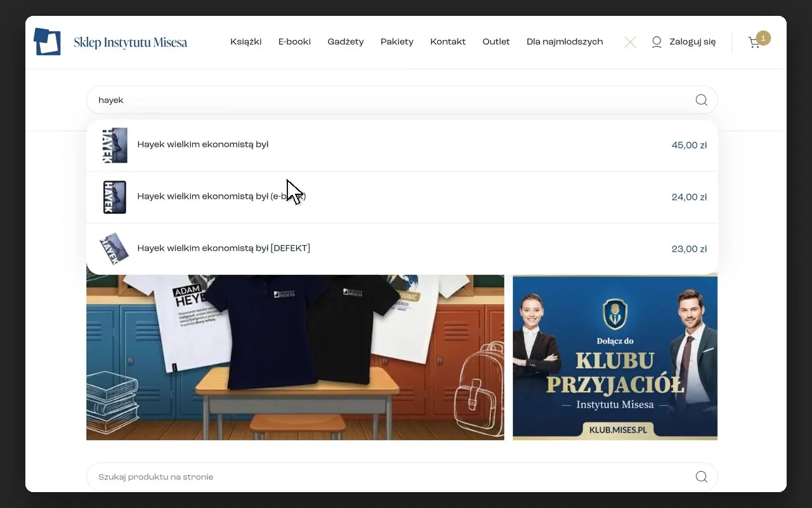812x508 pixels.
Task: Click the 45,00 zł price
Action: click(689, 145)
